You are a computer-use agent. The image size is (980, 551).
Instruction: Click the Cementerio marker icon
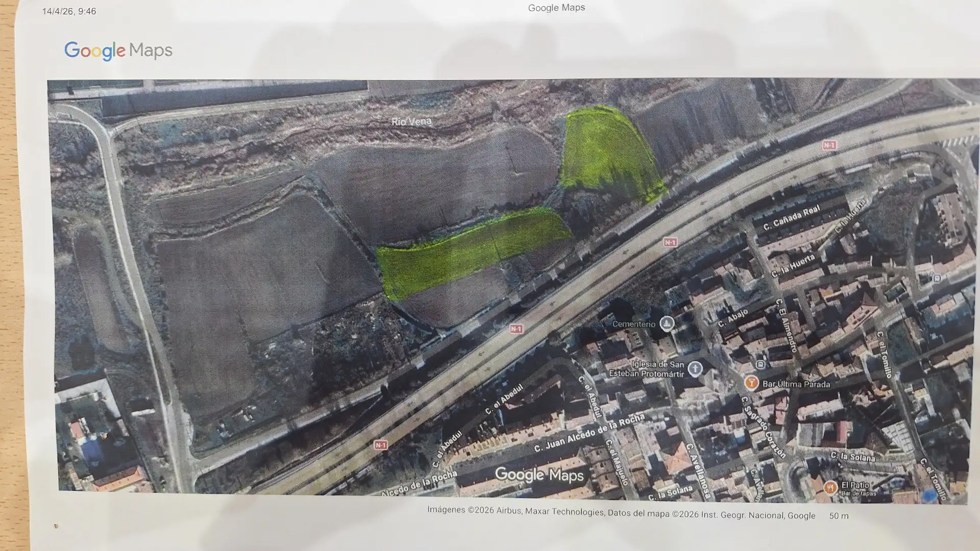pyautogui.click(x=667, y=323)
